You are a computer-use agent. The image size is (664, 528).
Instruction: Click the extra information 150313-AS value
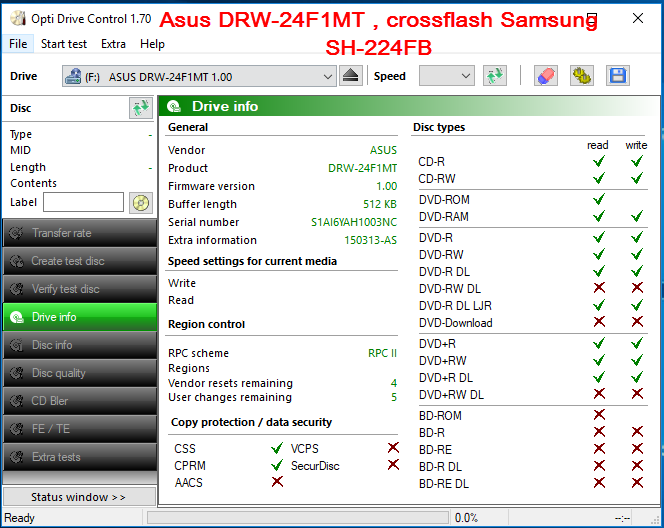[x=371, y=240]
